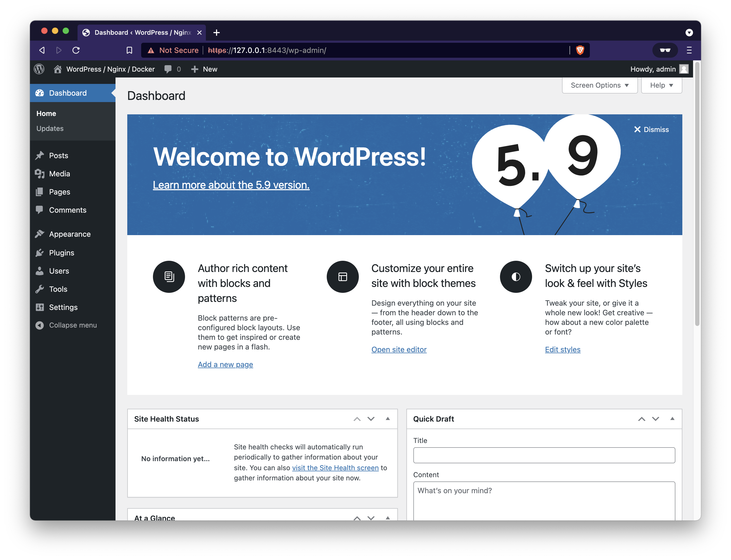Click Updates under Dashboard menu
Viewport: 731px width, 560px height.
[x=50, y=128]
